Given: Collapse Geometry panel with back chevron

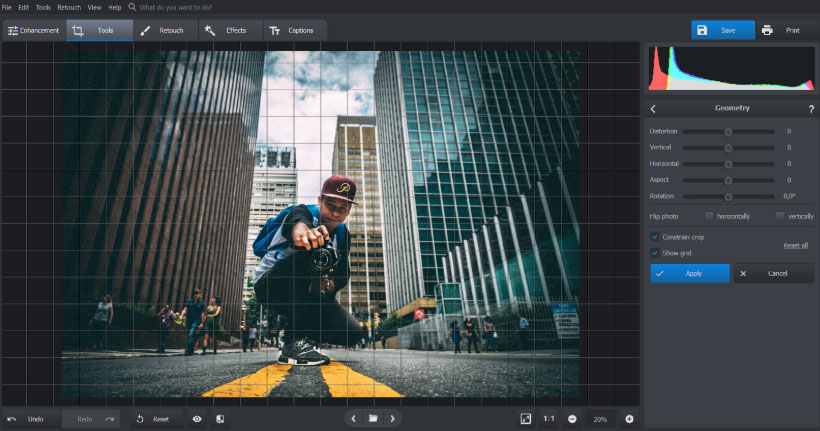Looking at the screenshot, I should click(653, 108).
